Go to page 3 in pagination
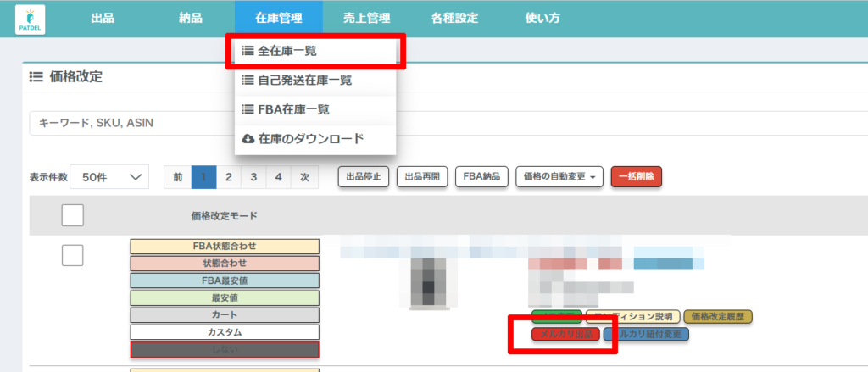This screenshot has width=868, height=372. click(253, 177)
